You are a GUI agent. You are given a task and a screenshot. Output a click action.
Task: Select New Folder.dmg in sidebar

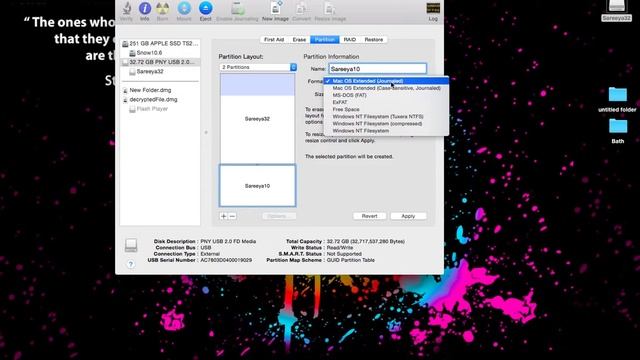(160, 90)
